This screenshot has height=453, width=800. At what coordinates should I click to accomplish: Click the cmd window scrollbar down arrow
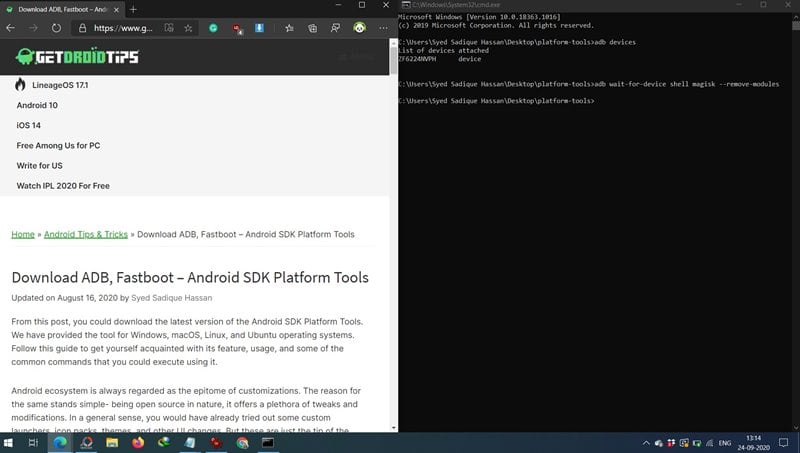pyautogui.click(x=796, y=427)
